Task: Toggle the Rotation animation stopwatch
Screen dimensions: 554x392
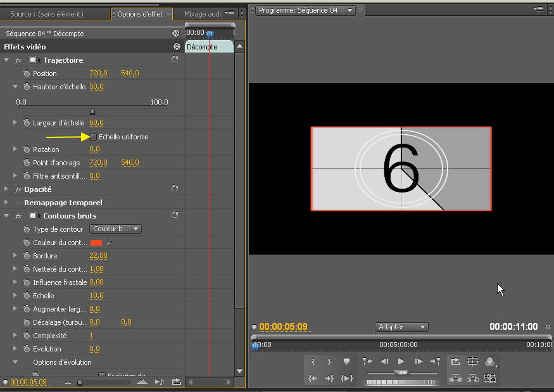Action: coord(27,149)
